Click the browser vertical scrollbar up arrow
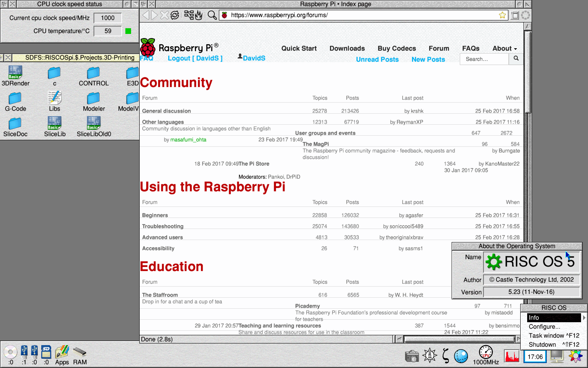The image size is (588, 368). point(528,26)
